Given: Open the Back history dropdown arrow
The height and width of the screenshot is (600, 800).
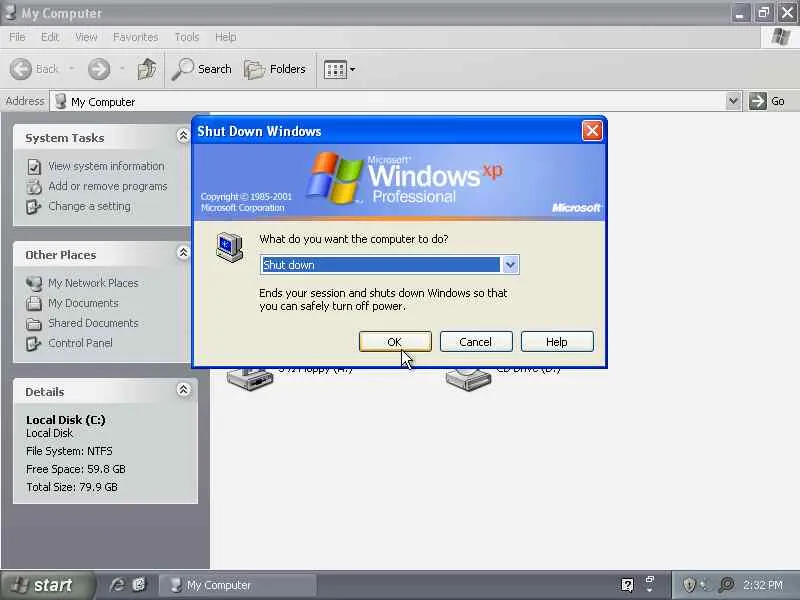Looking at the screenshot, I should [71, 69].
